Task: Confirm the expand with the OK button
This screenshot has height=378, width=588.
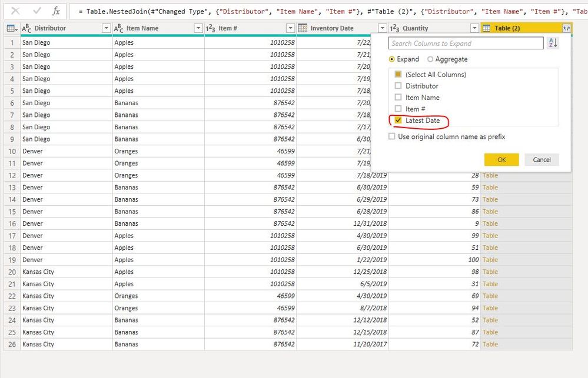Action: (x=501, y=159)
